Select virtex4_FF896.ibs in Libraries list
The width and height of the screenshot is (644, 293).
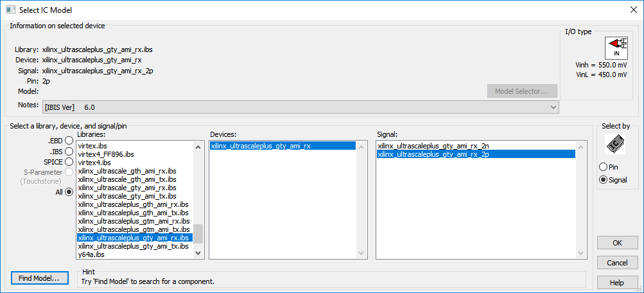pyautogui.click(x=106, y=154)
